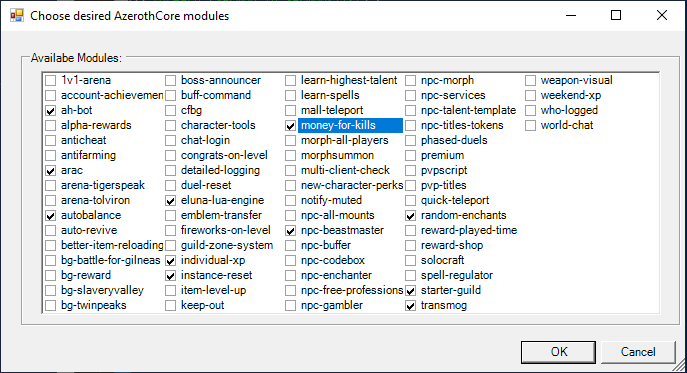Uncheck the ah-bot module
This screenshot has width=687, height=373.
51,110
